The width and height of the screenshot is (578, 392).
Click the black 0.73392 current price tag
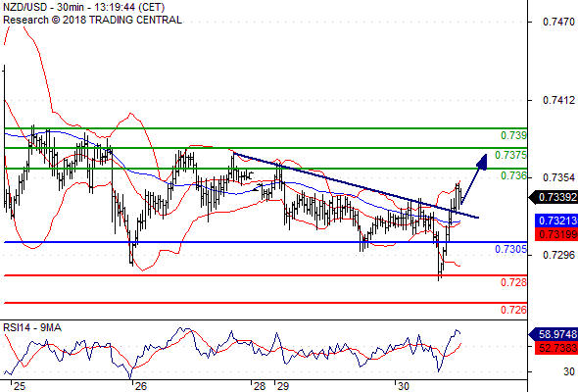pos(553,197)
